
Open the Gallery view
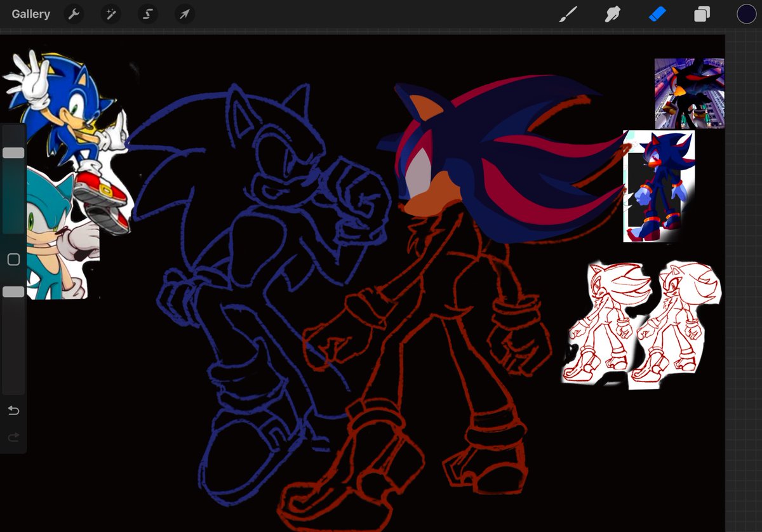coord(30,14)
